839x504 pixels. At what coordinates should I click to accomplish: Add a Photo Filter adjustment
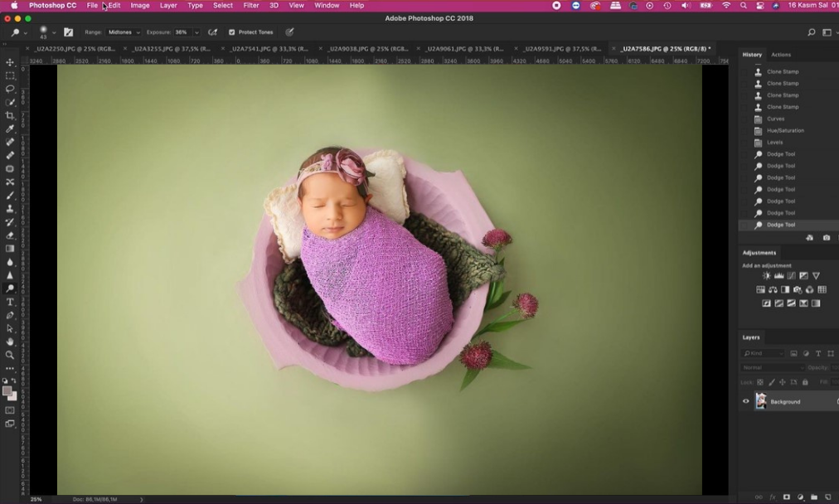[x=798, y=289]
